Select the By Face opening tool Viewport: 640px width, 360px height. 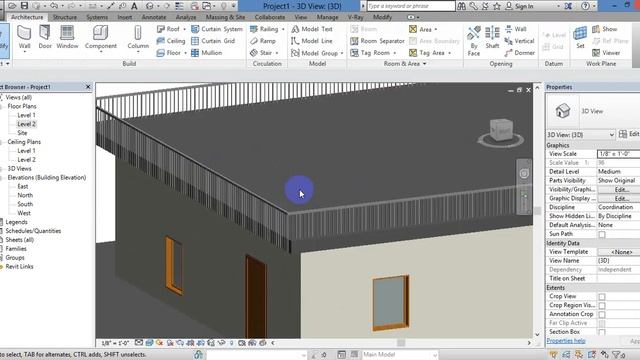pyautogui.click(x=474, y=41)
